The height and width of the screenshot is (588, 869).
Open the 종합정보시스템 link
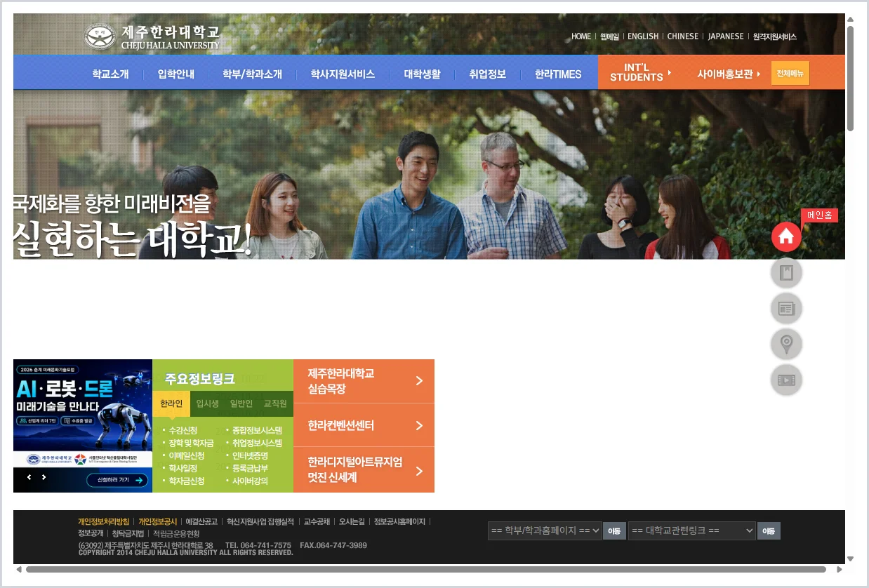tap(257, 430)
